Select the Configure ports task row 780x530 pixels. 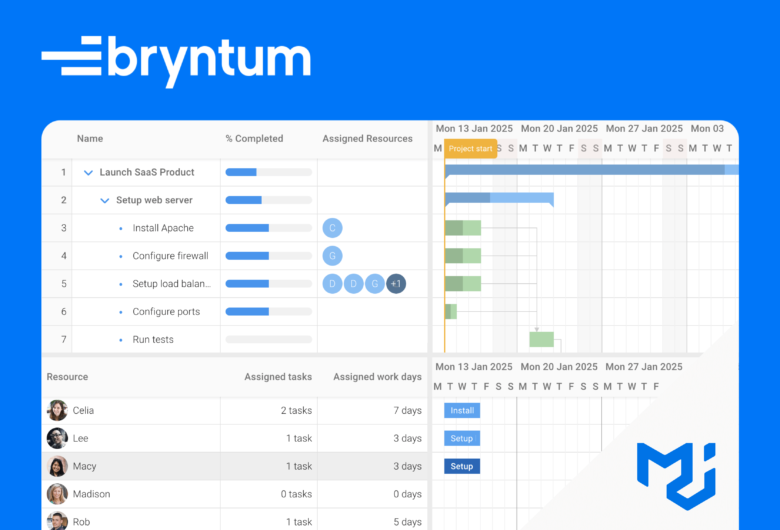pyautogui.click(x=235, y=312)
